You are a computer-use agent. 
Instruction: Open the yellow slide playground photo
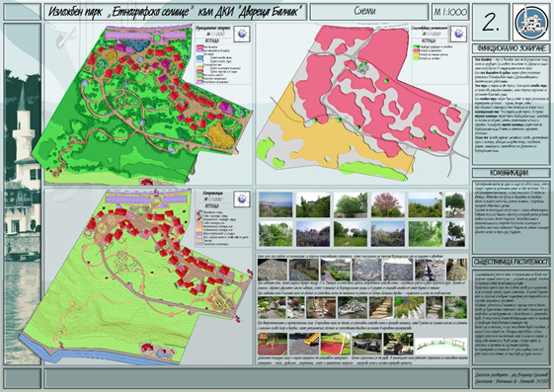click(x=304, y=344)
